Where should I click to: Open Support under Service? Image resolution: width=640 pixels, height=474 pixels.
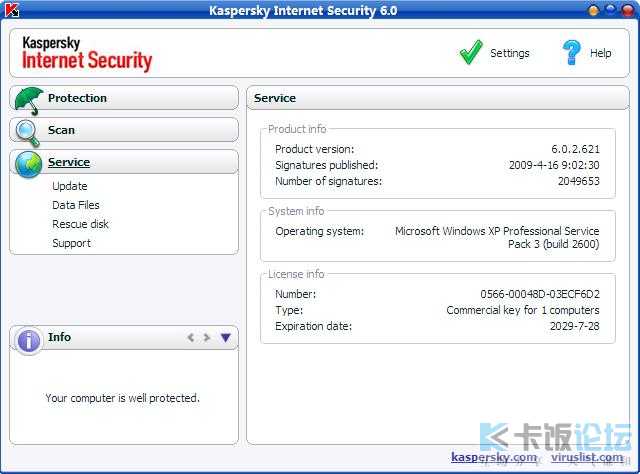click(x=71, y=243)
